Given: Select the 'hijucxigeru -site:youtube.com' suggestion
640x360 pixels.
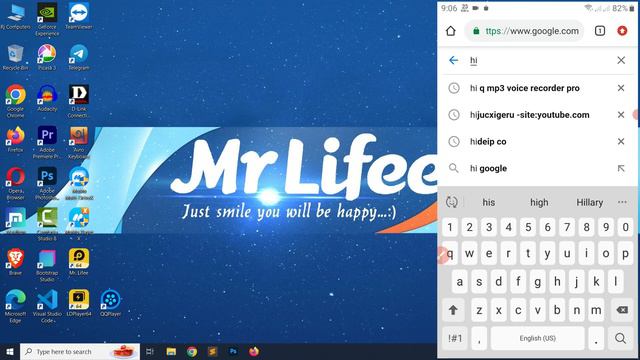Looking at the screenshot, I should pyautogui.click(x=529, y=115).
